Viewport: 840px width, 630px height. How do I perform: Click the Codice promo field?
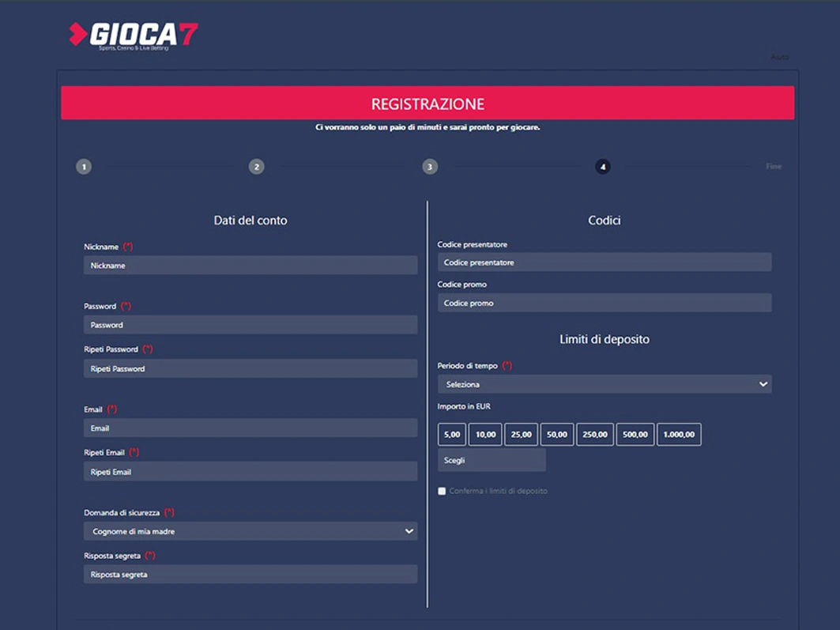pos(605,303)
